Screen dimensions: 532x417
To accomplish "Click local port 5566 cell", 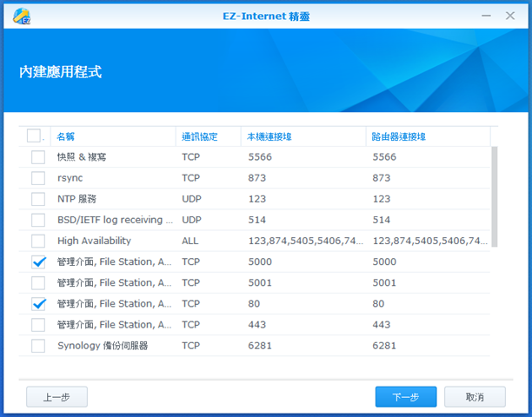I will pos(260,157).
